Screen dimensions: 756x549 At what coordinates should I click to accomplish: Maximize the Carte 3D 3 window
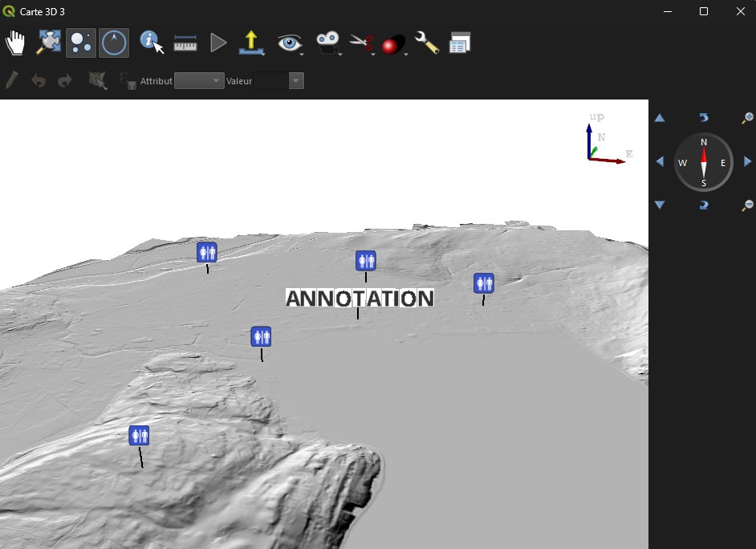click(x=704, y=11)
